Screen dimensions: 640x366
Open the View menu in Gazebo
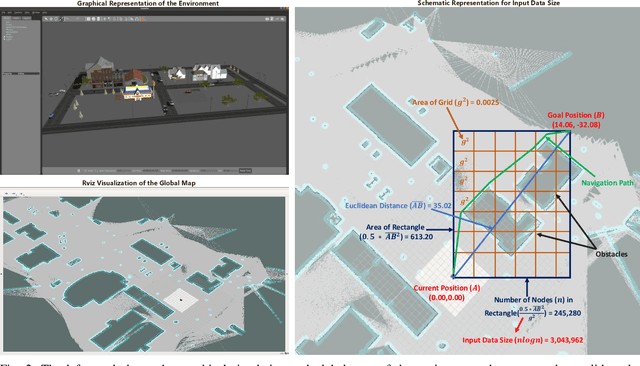point(27,13)
